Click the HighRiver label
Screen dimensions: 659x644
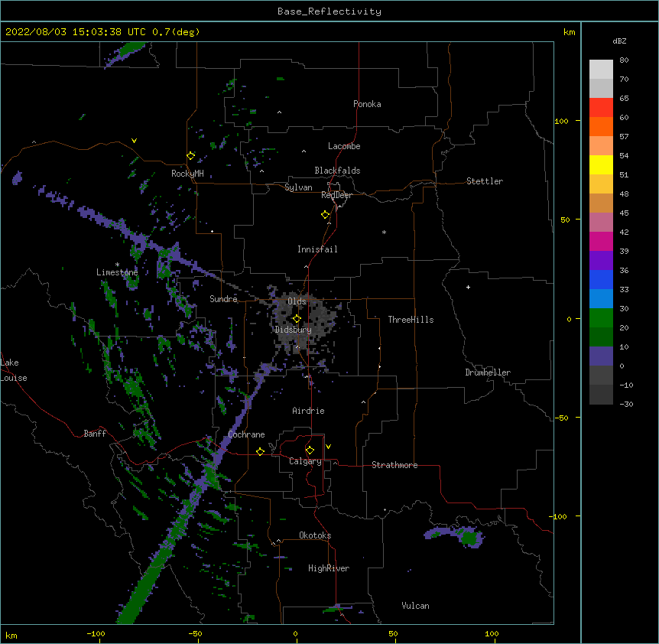click(x=329, y=568)
